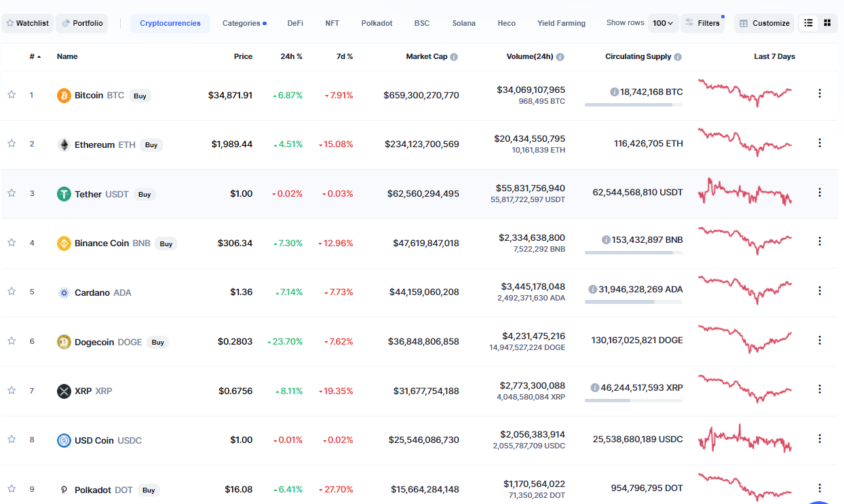Screen dimensions: 844x504
Task: Click Volume(24h) info icon
Action: tap(560, 57)
